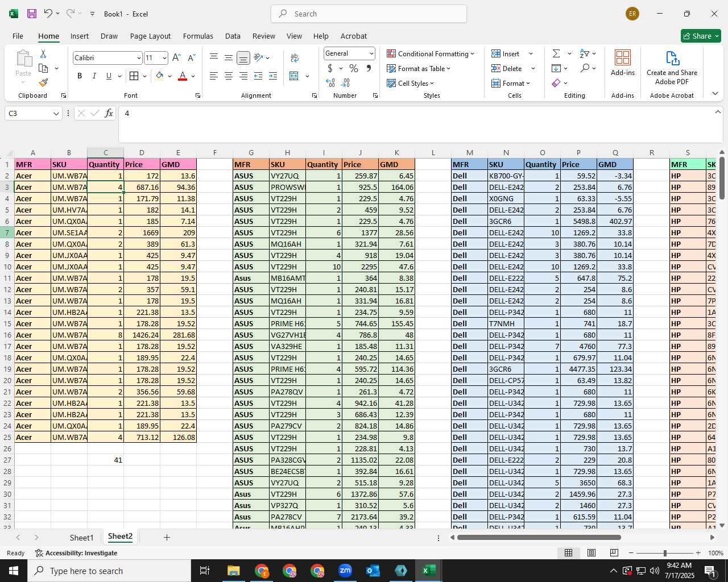Image resolution: width=728 pixels, height=582 pixels.
Task: Open Font Color dropdown arrow
Action: click(193, 76)
